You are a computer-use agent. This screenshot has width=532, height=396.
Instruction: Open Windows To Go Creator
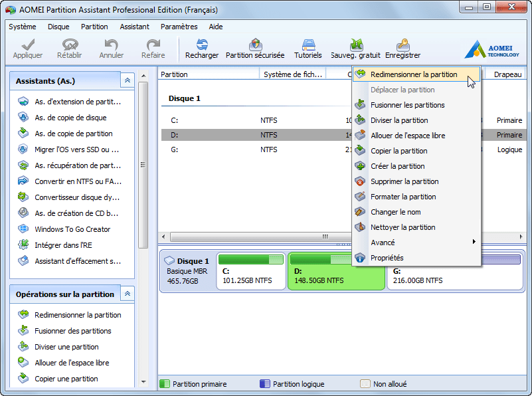point(64,229)
